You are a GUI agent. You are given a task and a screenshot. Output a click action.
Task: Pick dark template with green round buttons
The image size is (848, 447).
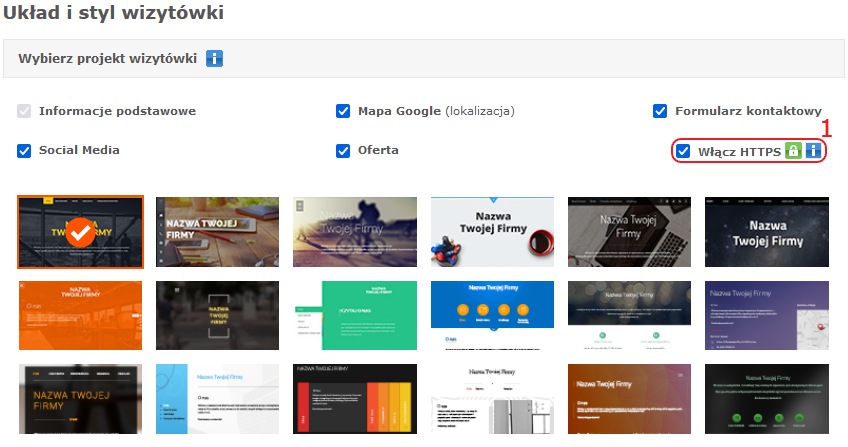point(767,399)
